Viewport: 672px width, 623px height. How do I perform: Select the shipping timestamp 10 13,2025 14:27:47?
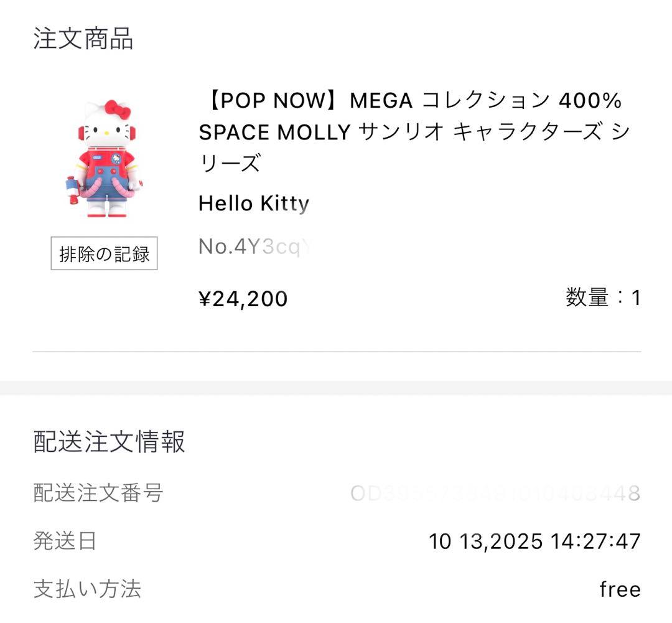point(534,541)
